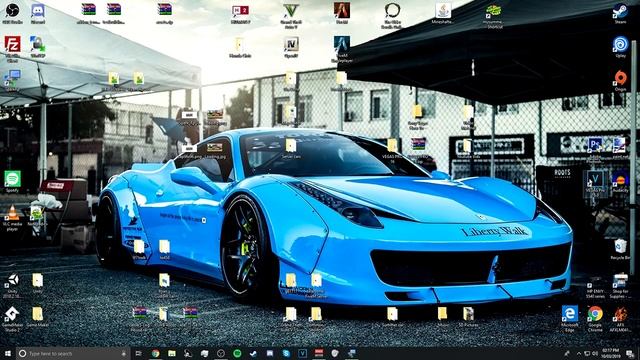Image resolution: width=640 pixels, height=360 pixels.
Task: Open File Explorer from the taskbar
Action: coord(171,353)
